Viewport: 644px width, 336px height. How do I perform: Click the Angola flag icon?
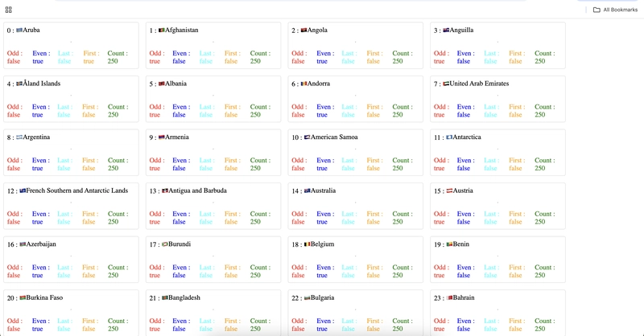click(304, 30)
